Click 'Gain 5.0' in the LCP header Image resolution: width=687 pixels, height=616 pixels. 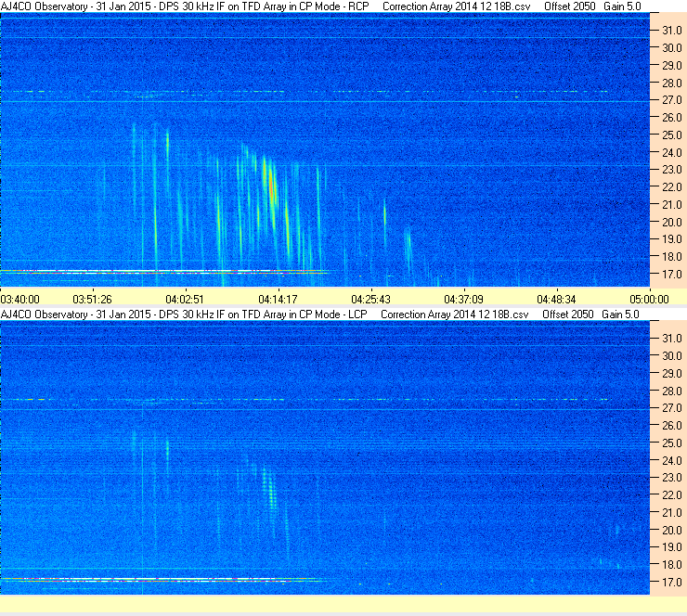tap(620, 314)
